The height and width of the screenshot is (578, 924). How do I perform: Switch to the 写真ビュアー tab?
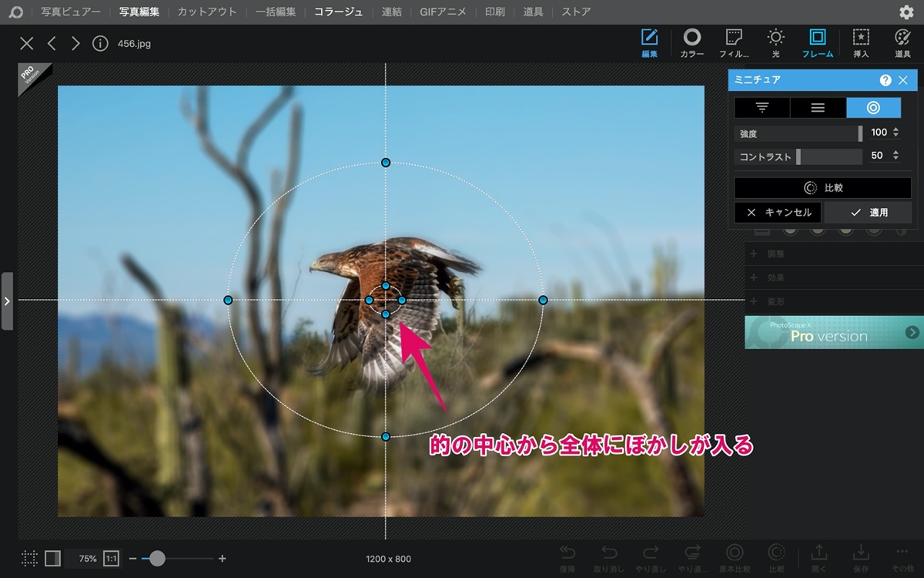point(70,12)
